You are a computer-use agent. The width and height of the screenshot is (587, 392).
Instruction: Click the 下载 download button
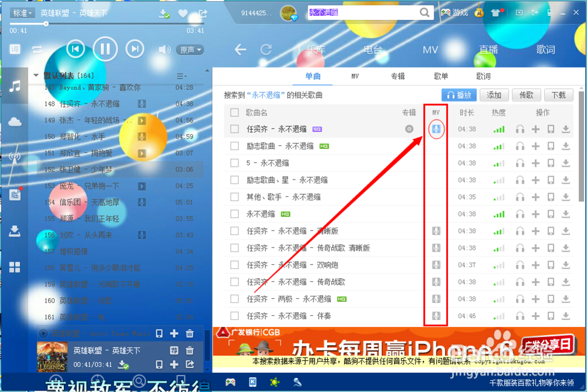click(558, 94)
